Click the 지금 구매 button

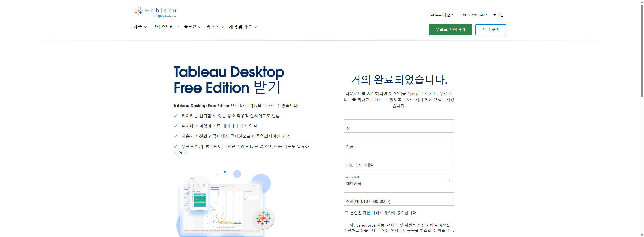[x=491, y=30]
